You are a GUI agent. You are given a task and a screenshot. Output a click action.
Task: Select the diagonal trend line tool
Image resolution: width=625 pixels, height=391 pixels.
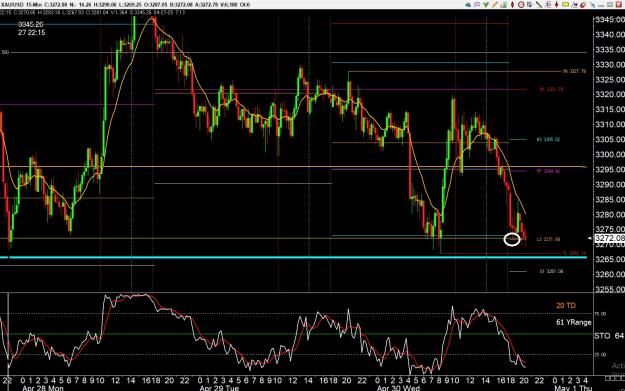tap(539, 5)
